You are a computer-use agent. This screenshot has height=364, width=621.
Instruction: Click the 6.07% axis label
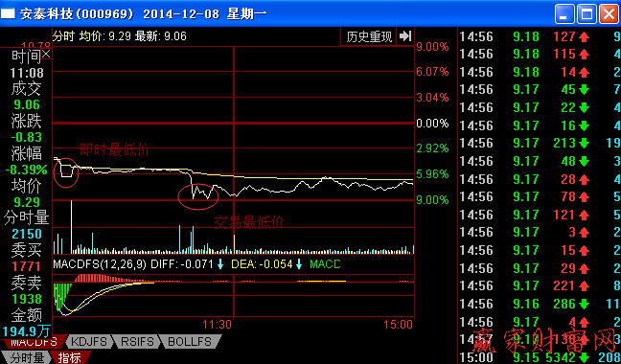[432, 72]
